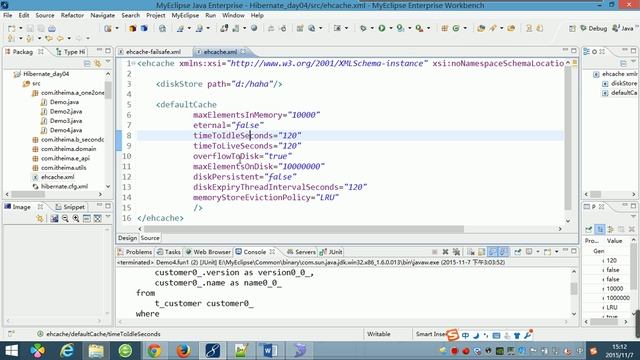The height and width of the screenshot is (360, 640).
Task: Toggle Show Console on standard error change
Action: [x=503, y=252]
